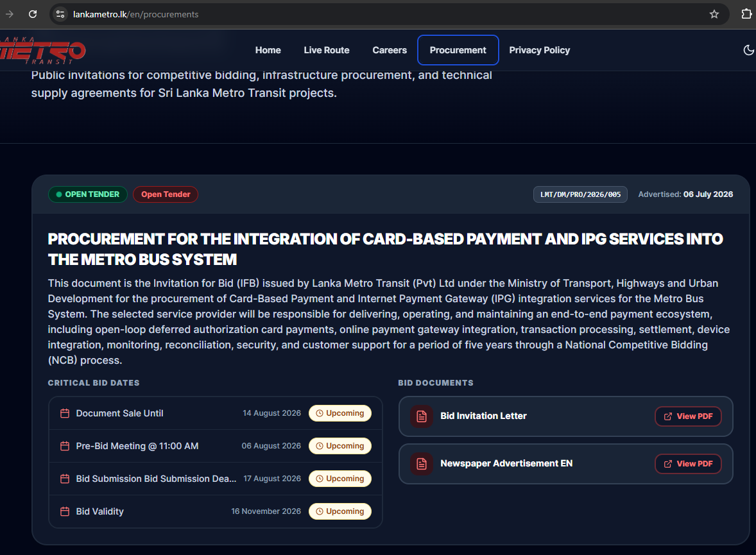Image resolution: width=756 pixels, height=555 pixels.
Task: Open the Live Route page
Action: pos(327,50)
